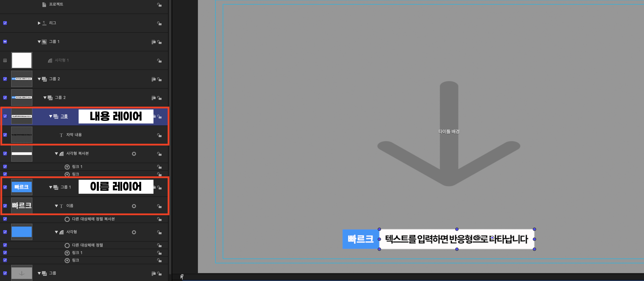
Task: Click gear icon on 사각형 복사본 row
Action: tap(134, 154)
